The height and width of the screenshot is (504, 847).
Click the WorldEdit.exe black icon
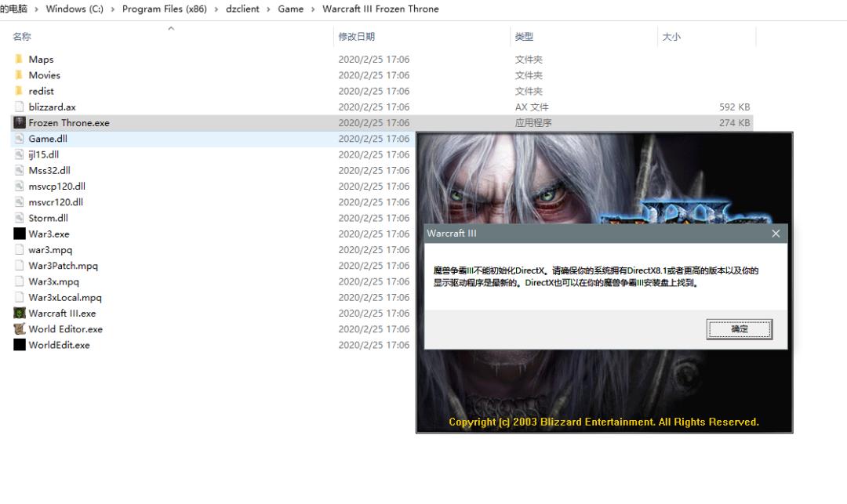(20, 345)
